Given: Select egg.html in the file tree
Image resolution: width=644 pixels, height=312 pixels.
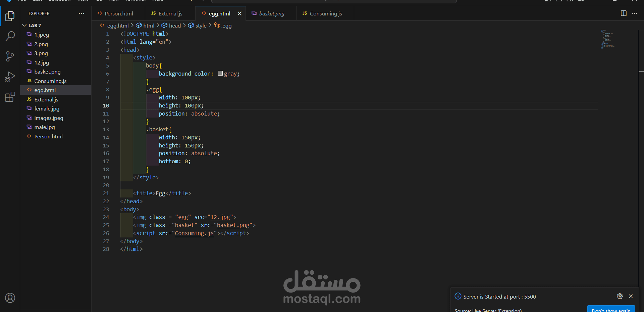Looking at the screenshot, I should tap(55, 90).
